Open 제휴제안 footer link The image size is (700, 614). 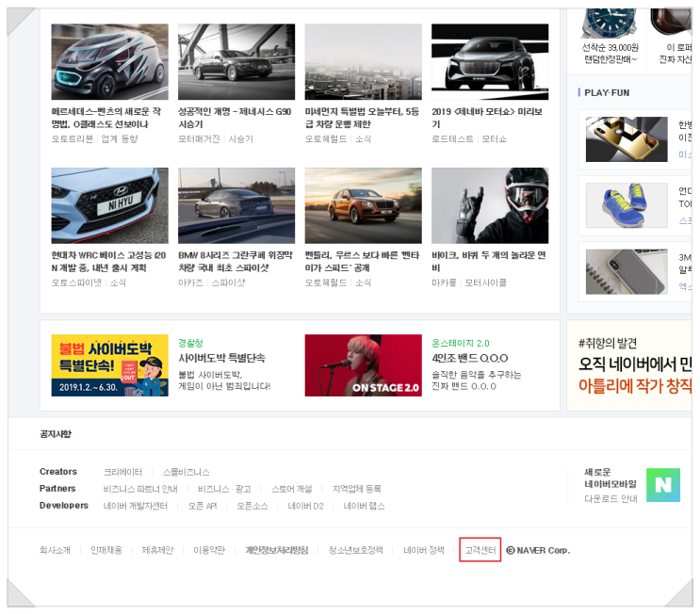pyautogui.click(x=157, y=550)
